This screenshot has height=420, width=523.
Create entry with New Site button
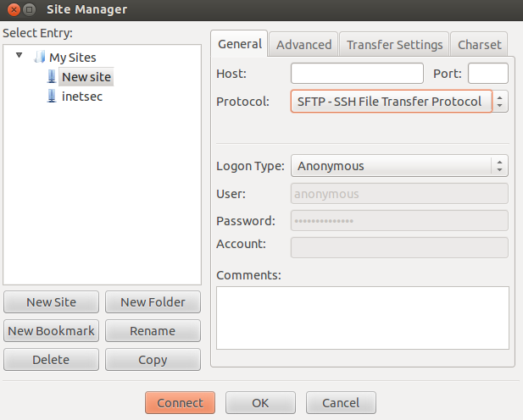coord(52,302)
